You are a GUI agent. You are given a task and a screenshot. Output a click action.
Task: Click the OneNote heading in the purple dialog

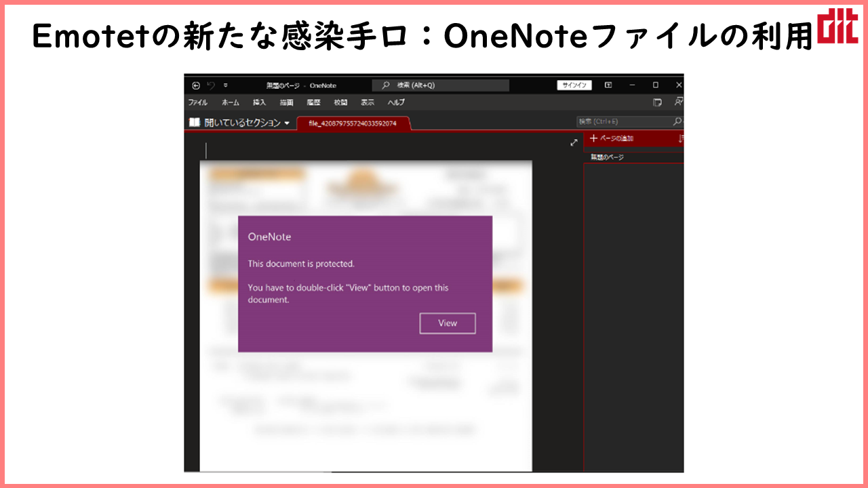click(269, 237)
